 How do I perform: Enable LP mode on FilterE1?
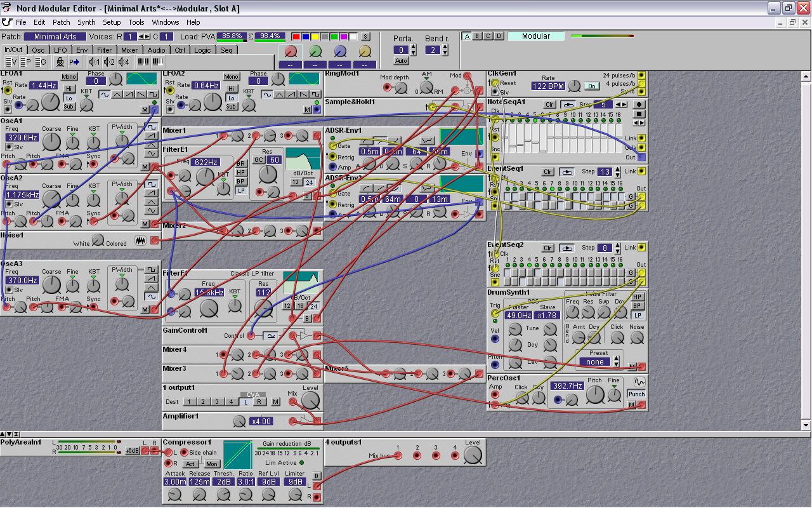(241, 190)
